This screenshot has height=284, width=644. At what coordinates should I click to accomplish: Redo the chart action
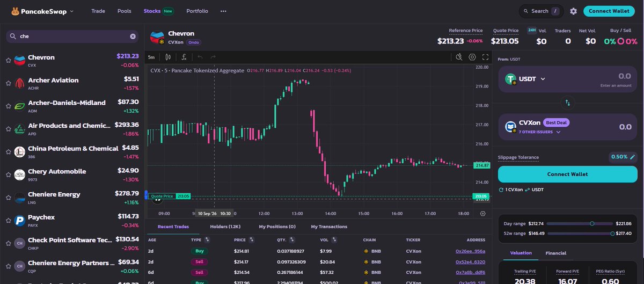point(213,57)
